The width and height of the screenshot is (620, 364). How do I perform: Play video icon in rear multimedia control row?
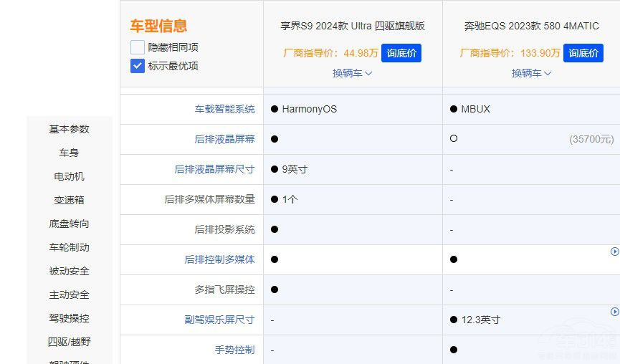(x=614, y=252)
